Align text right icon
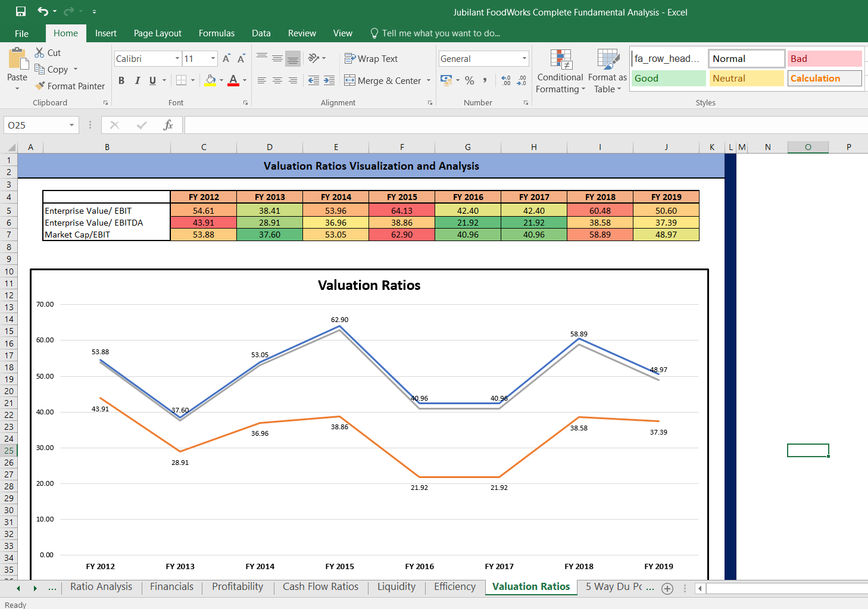This screenshot has height=609, width=868. point(293,80)
